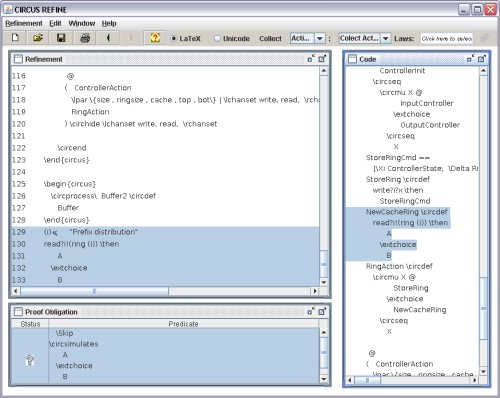The height and width of the screenshot is (398, 500).
Task: Click the apply law icon beside Laws field
Action: 485,38
